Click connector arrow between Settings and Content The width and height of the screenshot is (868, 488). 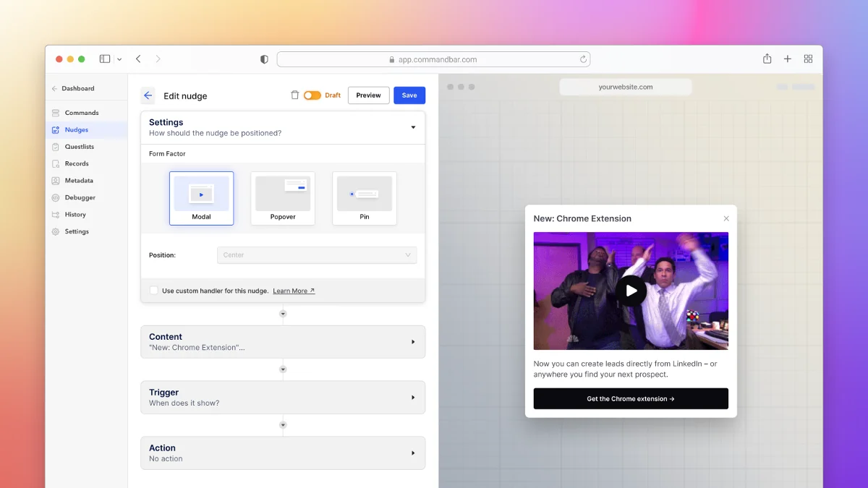[x=283, y=314]
